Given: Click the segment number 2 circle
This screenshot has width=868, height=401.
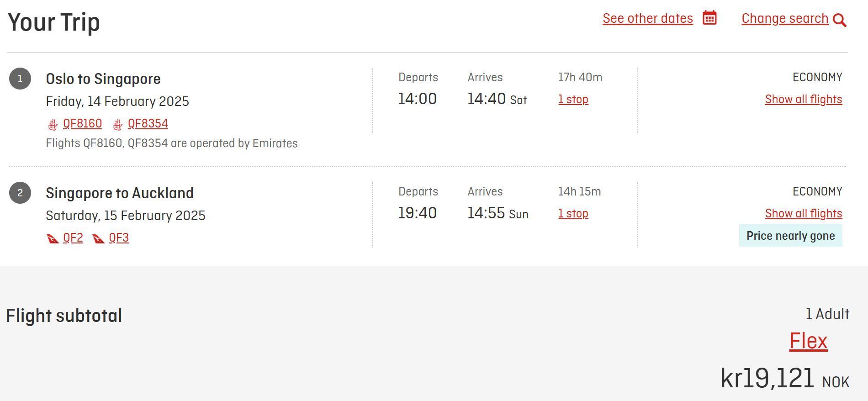Looking at the screenshot, I should pos(20,192).
